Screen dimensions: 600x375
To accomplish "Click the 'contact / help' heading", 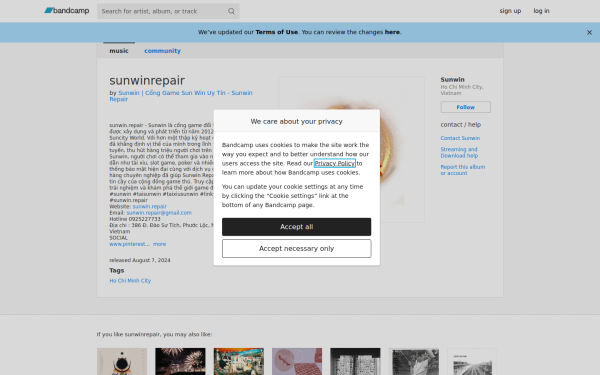I will 461,125.
